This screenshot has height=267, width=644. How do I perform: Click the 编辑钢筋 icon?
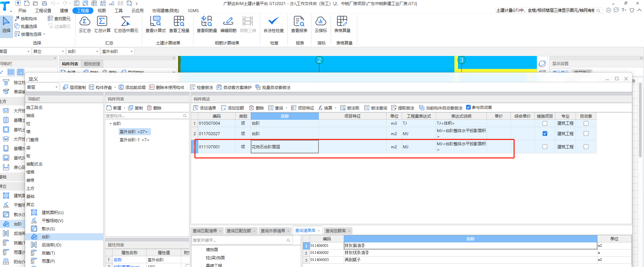pyautogui.click(x=228, y=22)
